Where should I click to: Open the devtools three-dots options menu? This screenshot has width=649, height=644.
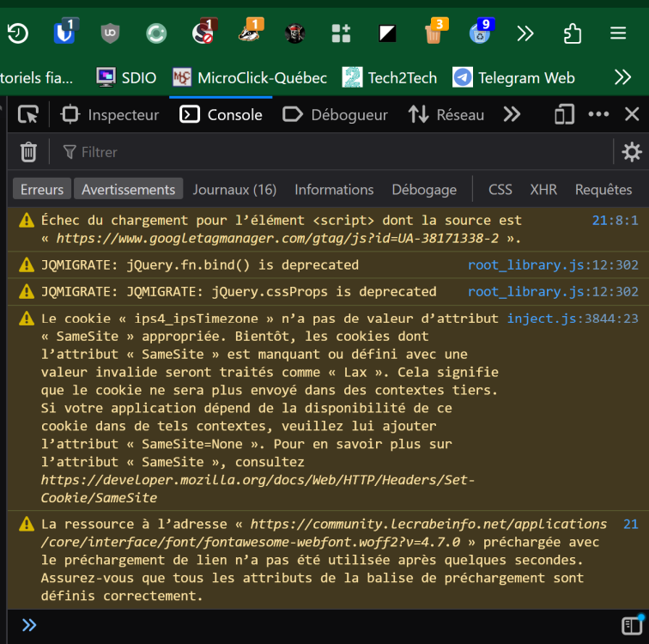[x=598, y=114]
